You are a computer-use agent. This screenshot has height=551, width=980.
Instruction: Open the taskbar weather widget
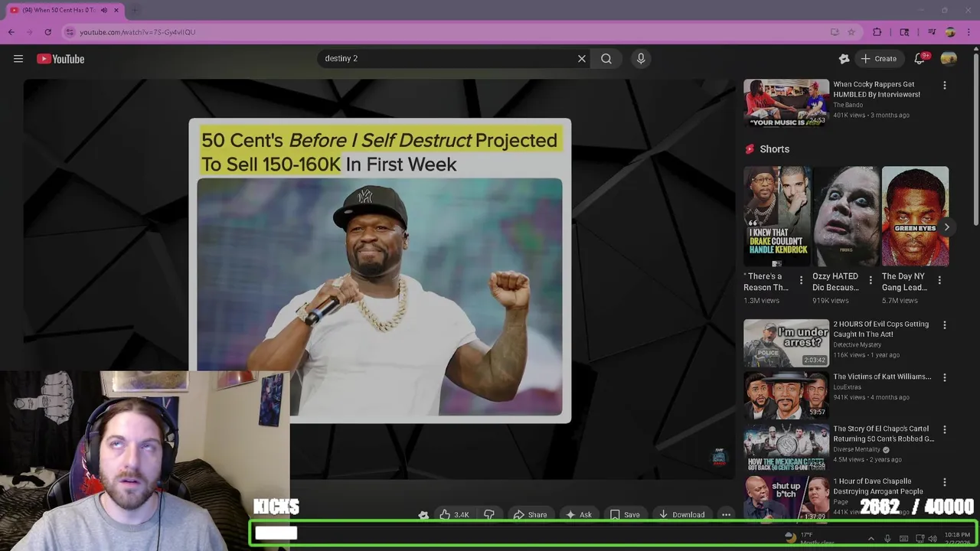(810, 538)
